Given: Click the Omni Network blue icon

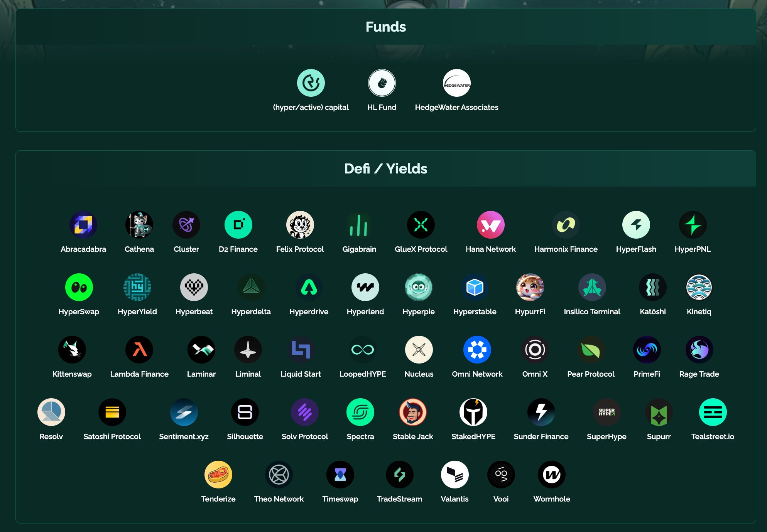Looking at the screenshot, I should pos(477,350).
